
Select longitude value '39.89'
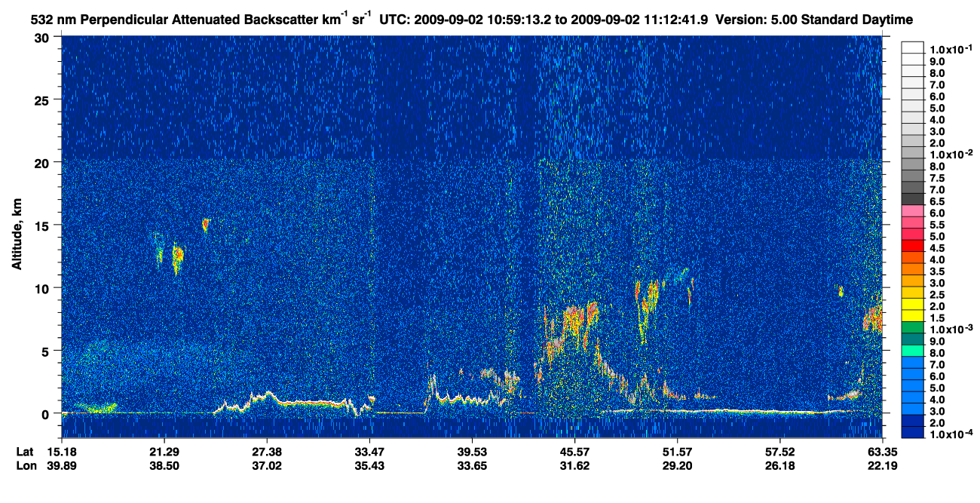pyautogui.click(x=62, y=465)
